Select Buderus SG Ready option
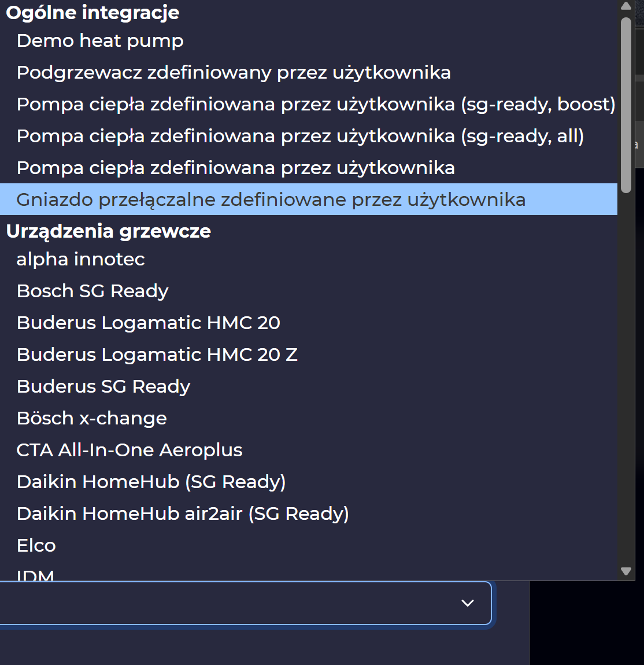Screen dimensions: 644x665 tap(103, 387)
